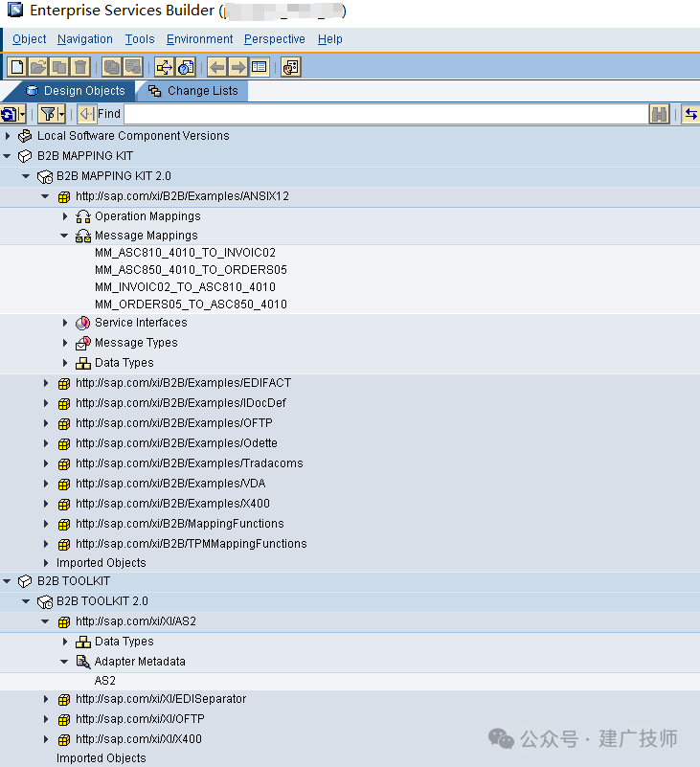This screenshot has width=700, height=767.
Task: Select MM_ASC850_4010_TO_ORDERS05 mapping
Action: [191, 270]
